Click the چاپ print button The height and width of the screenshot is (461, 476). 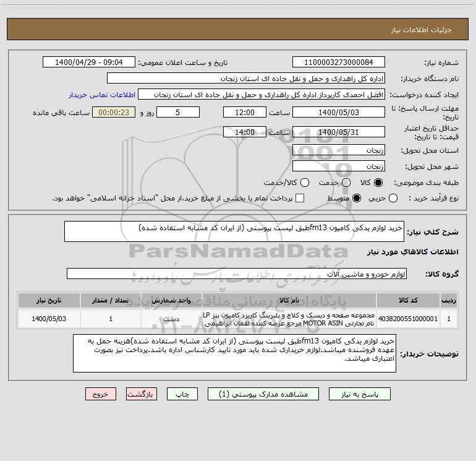point(182,394)
